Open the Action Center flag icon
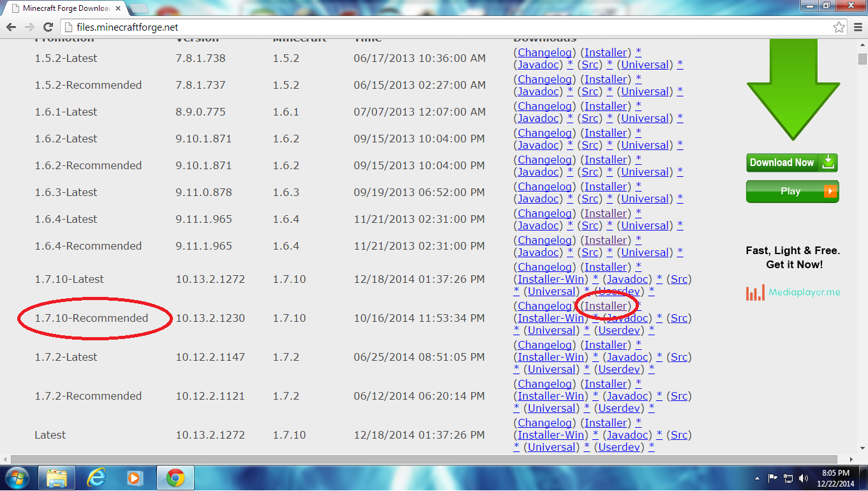Viewport: 868px width, 491px height. [772, 478]
